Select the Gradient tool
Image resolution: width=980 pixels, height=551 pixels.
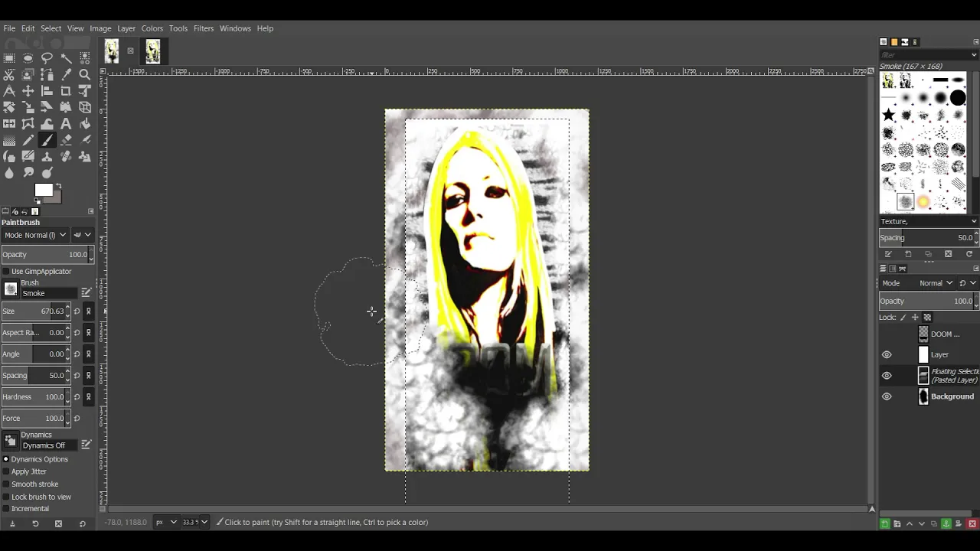[x=9, y=140]
